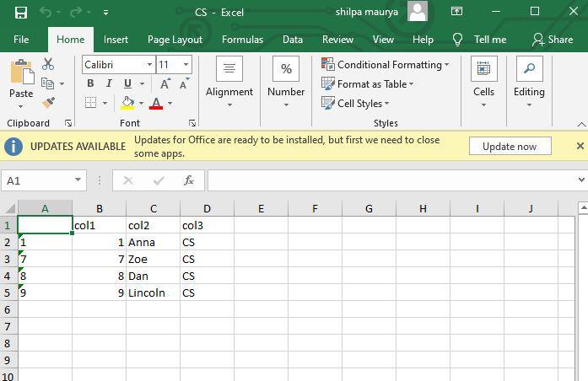Click the Save icon in title bar

(21, 13)
